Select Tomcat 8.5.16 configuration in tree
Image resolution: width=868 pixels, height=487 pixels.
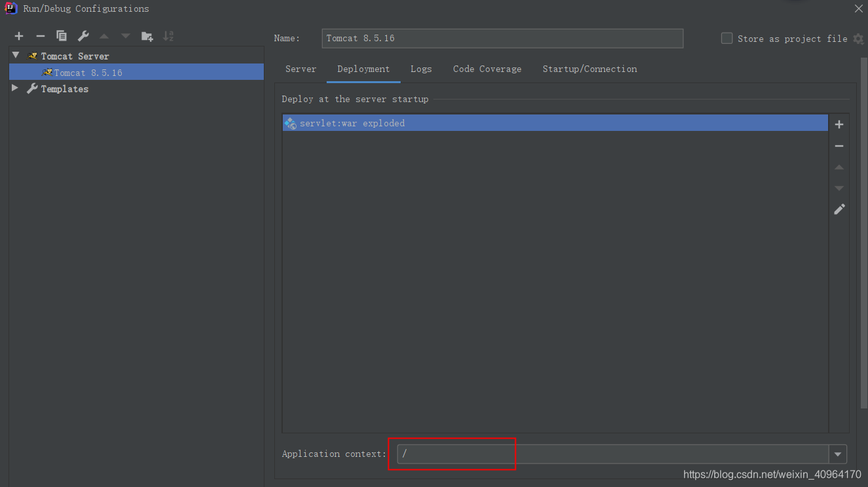(x=136, y=72)
